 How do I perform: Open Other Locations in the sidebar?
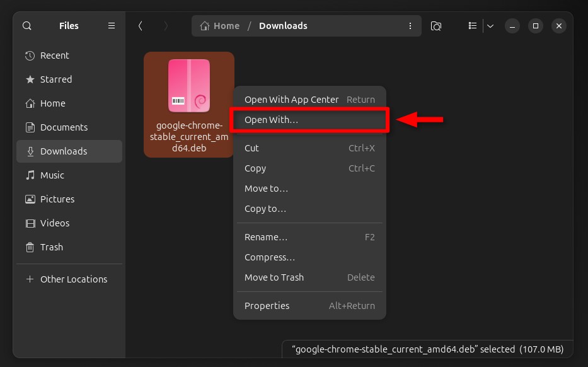click(69, 279)
